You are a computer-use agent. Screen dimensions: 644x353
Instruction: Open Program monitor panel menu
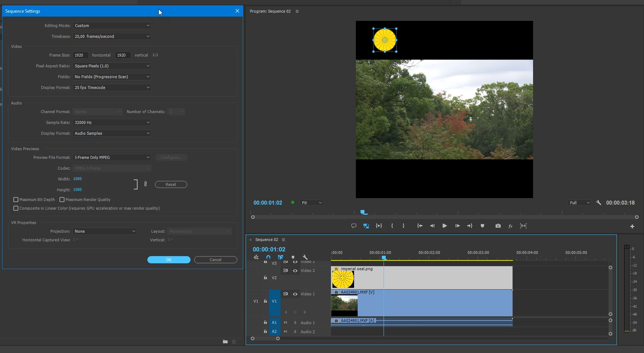click(297, 11)
